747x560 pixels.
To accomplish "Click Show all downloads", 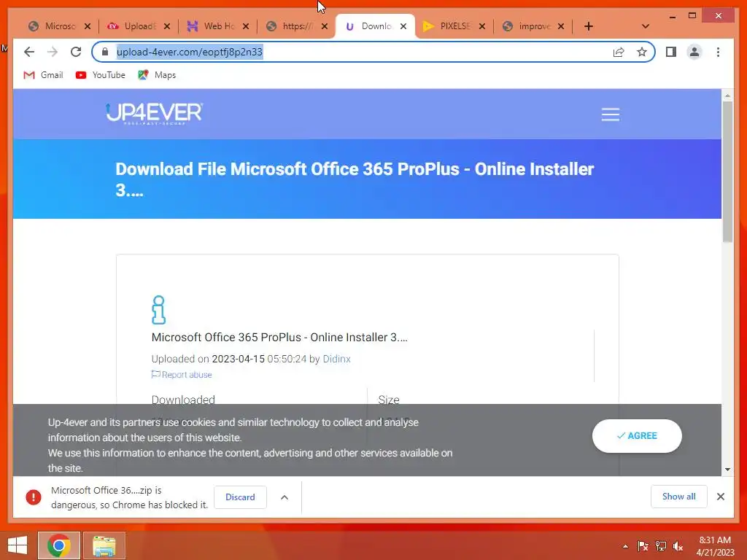I will click(x=679, y=497).
